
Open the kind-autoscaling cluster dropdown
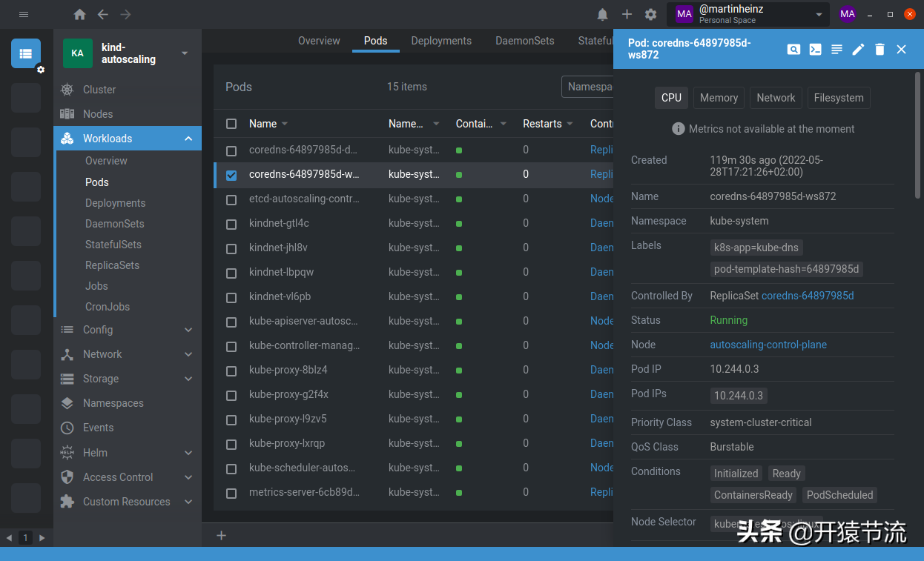point(185,53)
